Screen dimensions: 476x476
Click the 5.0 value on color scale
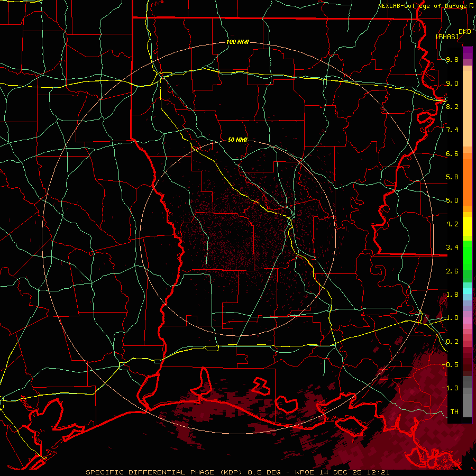click(x=452, y=200)
